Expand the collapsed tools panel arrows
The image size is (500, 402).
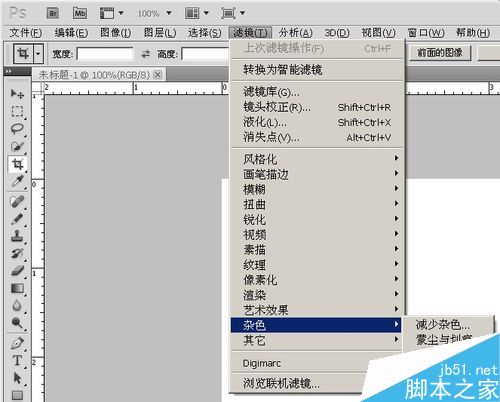[9, 71]
